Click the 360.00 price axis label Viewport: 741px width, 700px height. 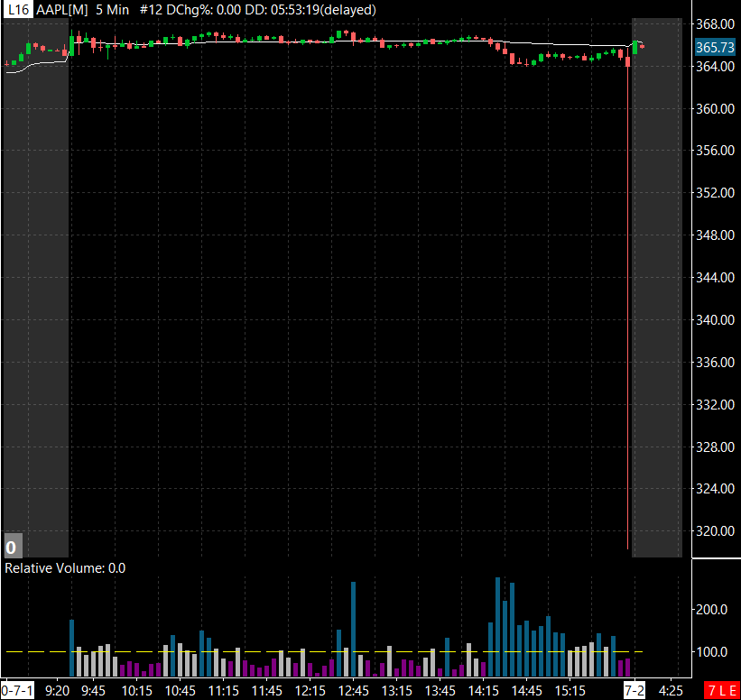point(715,108)
